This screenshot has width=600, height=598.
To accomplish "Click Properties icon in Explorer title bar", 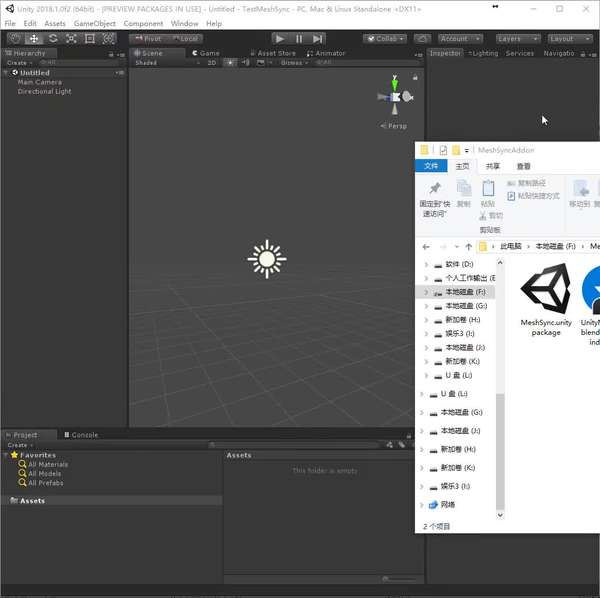I will tap(443, 150).
